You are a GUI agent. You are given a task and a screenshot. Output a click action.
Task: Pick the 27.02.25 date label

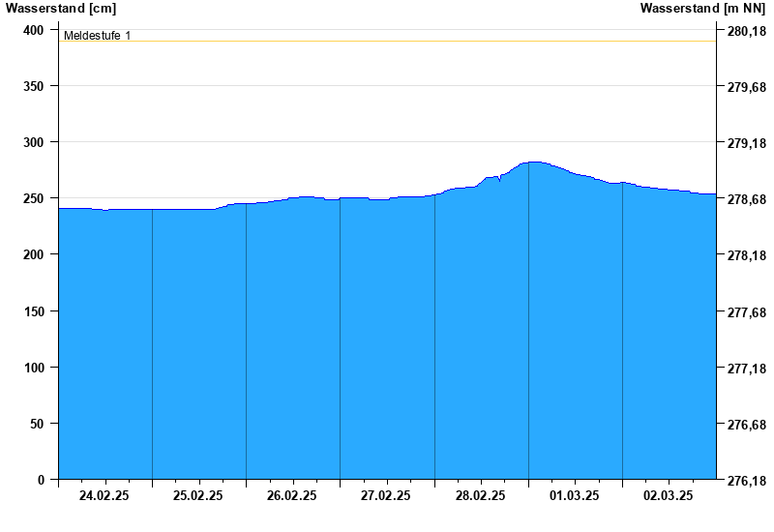386,495
